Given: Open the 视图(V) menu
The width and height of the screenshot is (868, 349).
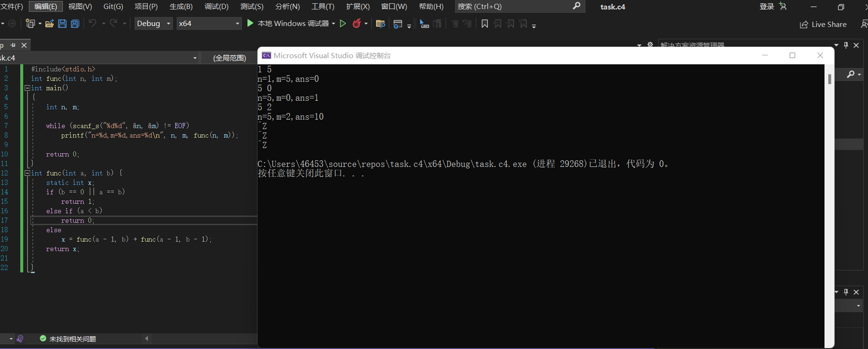Looking at the screenshot, I should (80, 6).
